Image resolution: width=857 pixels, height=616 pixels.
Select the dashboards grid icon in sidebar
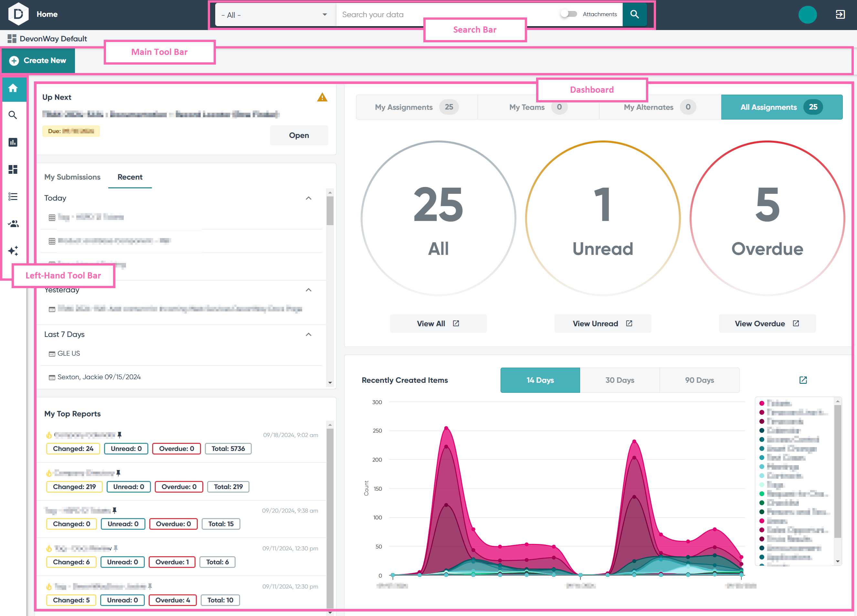(13, 169)
